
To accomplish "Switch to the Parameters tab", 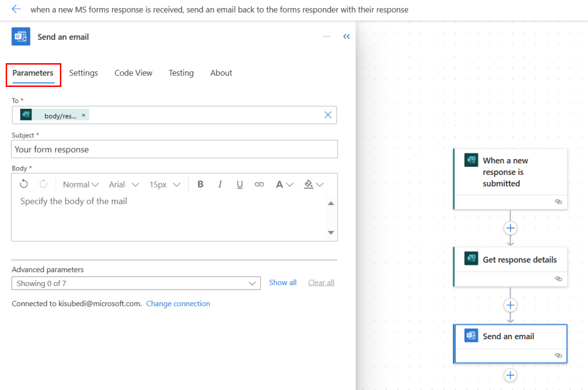I will click(33, 73).
